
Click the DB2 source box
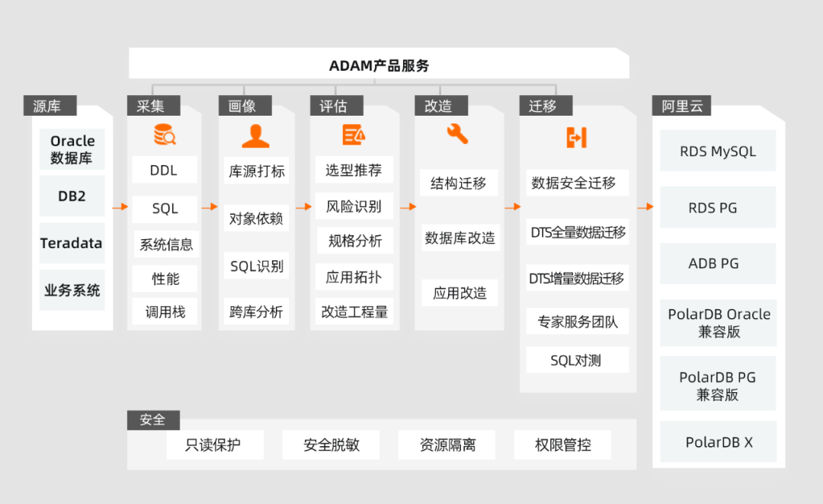pyautogui.click(x=72, y=196)
